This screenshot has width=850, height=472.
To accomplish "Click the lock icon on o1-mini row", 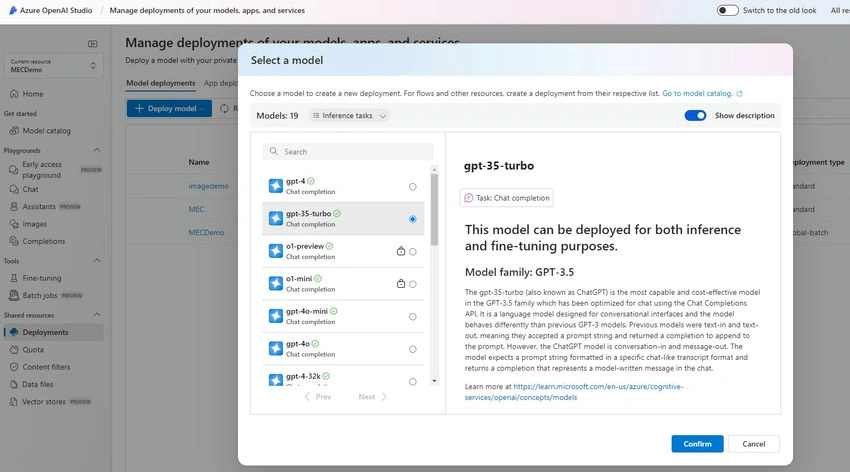I will (x=401, y=283).
